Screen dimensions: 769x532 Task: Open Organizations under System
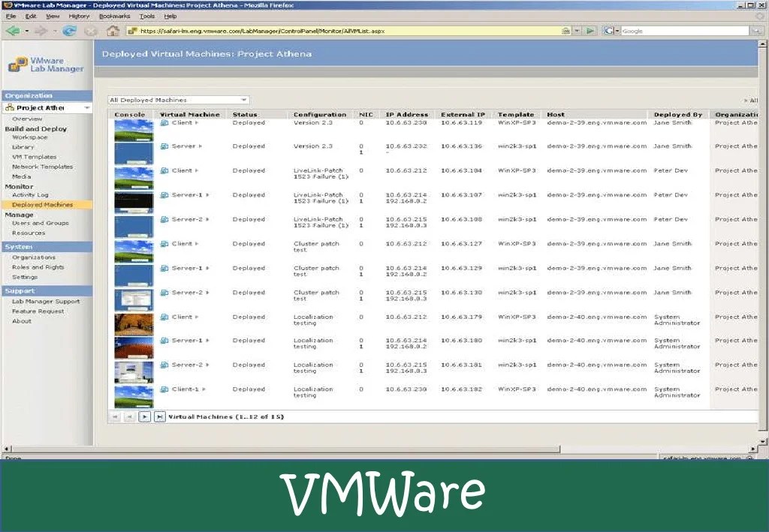point(33,257)
